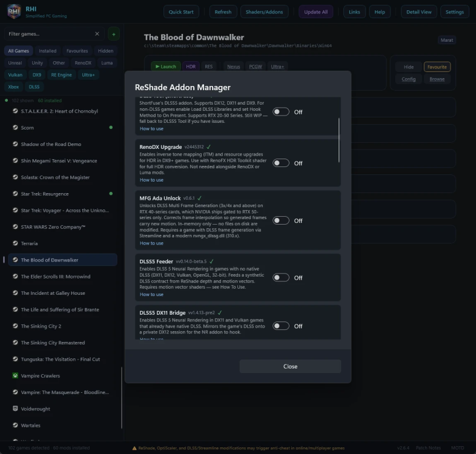Close the ReShade Addon Manager dialog
This screenshot has width=476, height=454.
click(290, 366)
